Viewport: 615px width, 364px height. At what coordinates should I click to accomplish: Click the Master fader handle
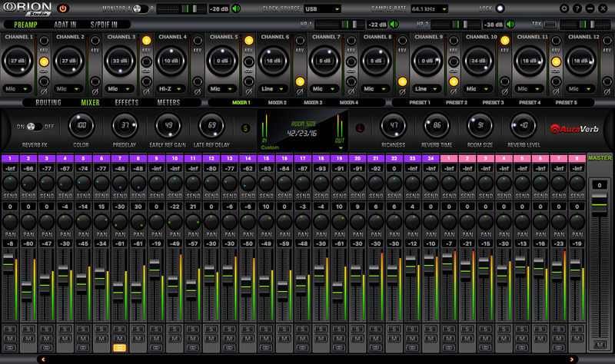(x=600, y=204)
